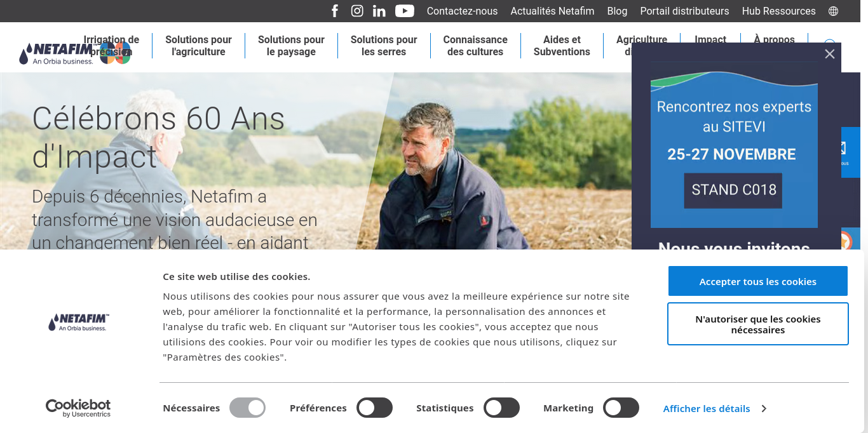The height and width of the screenshot is (433, 868).
Task: Enable the Marketing cookies toggle
Action: tap(621, 408)
